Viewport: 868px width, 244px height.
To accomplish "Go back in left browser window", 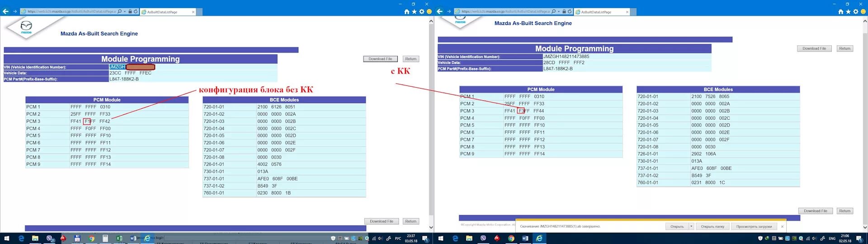I will click(x=5, y=11).
